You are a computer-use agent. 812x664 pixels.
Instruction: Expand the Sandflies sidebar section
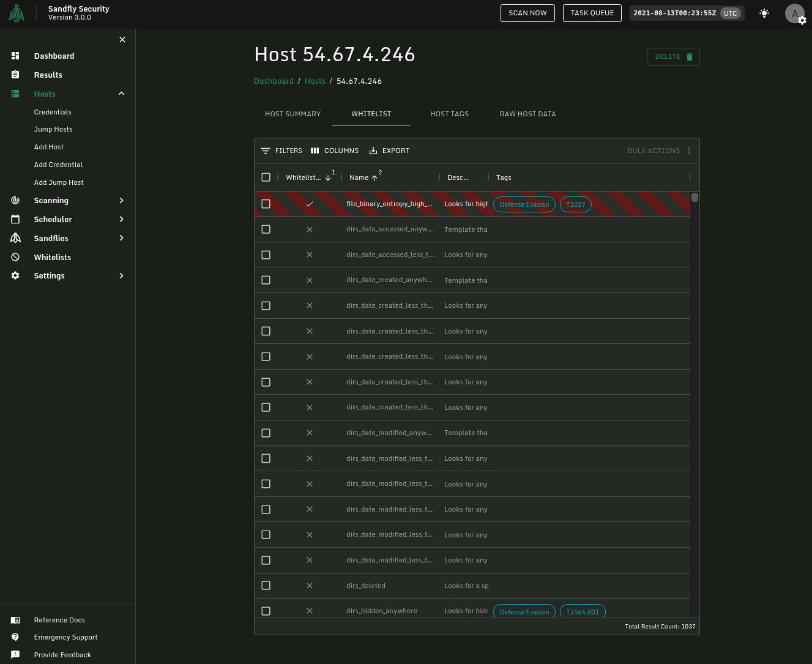click(x=121, y=238)
